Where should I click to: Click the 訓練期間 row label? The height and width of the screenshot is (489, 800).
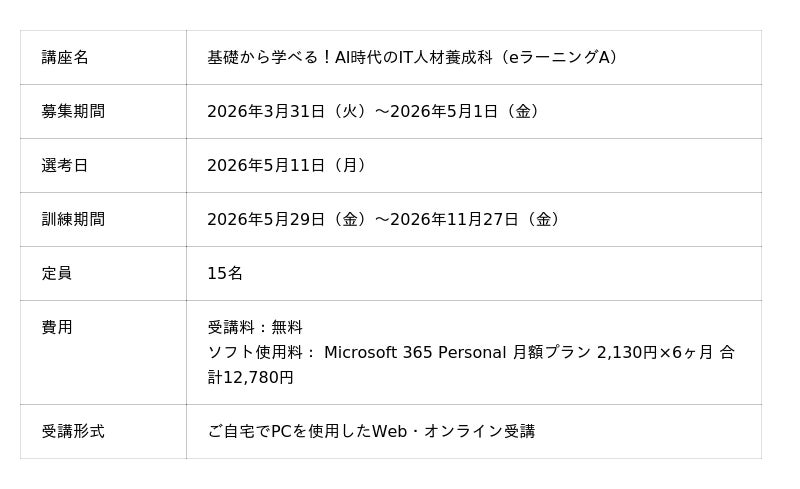[x=73, y=219]
